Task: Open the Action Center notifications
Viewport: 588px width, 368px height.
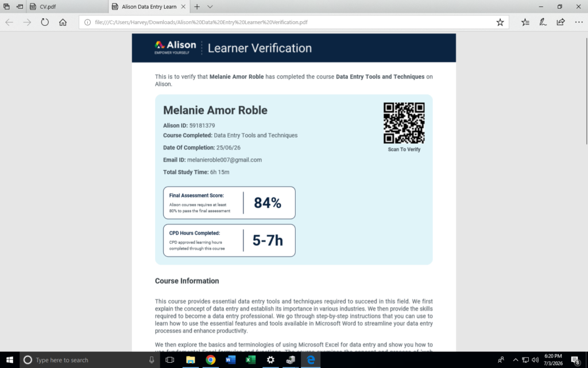Action: [x=575, y=360]
